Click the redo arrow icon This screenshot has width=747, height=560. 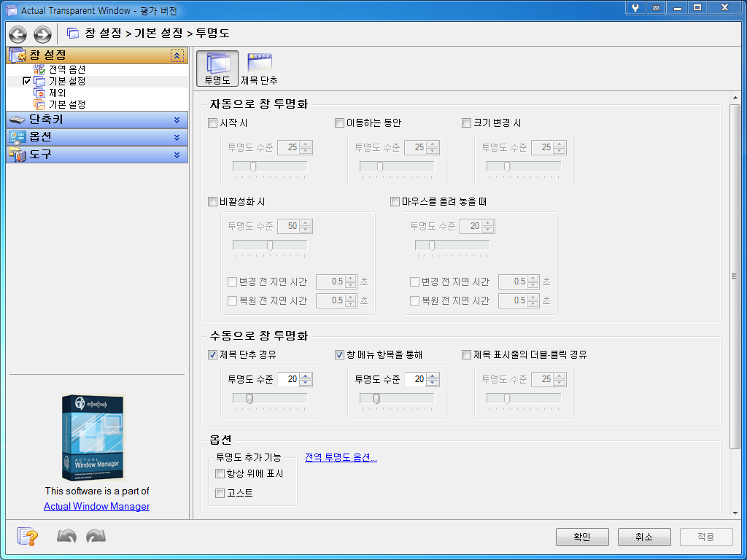[96, 537]
